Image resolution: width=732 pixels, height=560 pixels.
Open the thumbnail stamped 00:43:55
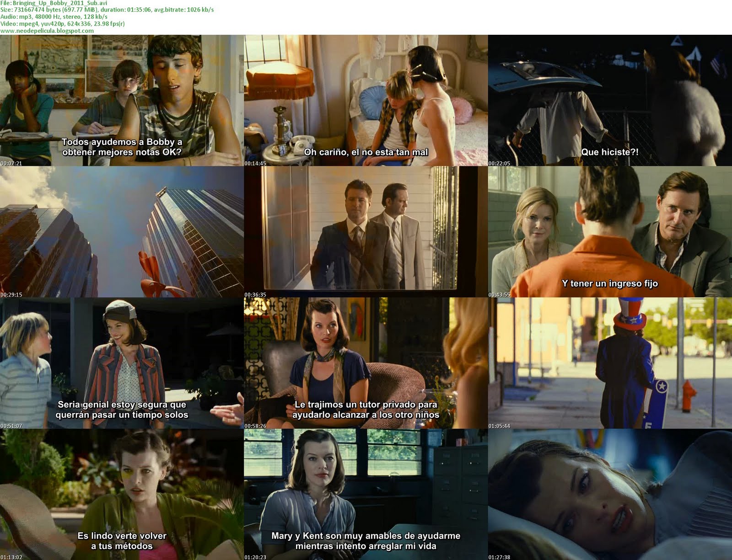click(x=610, y=232)
